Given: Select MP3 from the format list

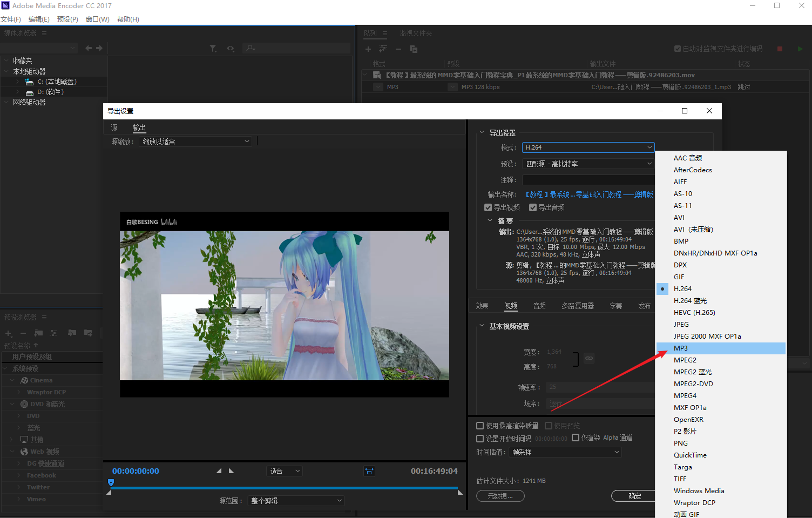Looking at the screenshot, I should click(721, 348).
